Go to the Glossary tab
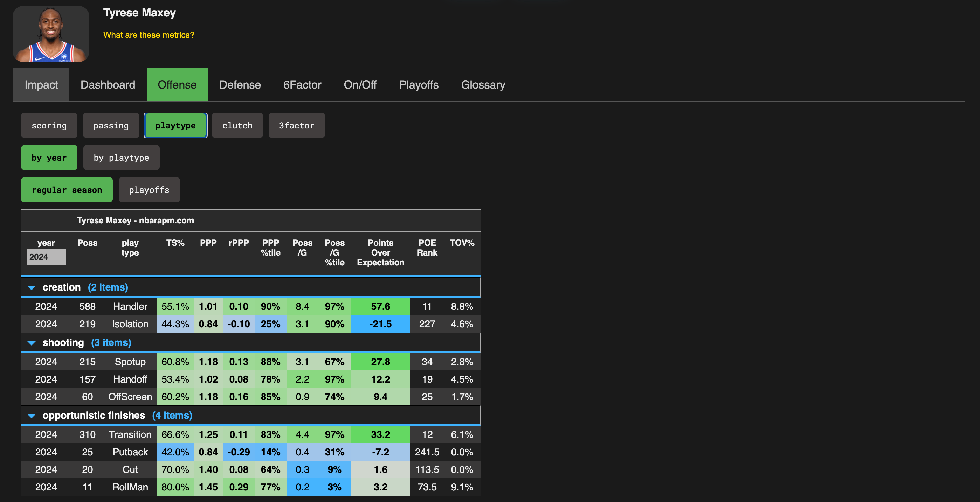980x502 pixels. (483, 85)
